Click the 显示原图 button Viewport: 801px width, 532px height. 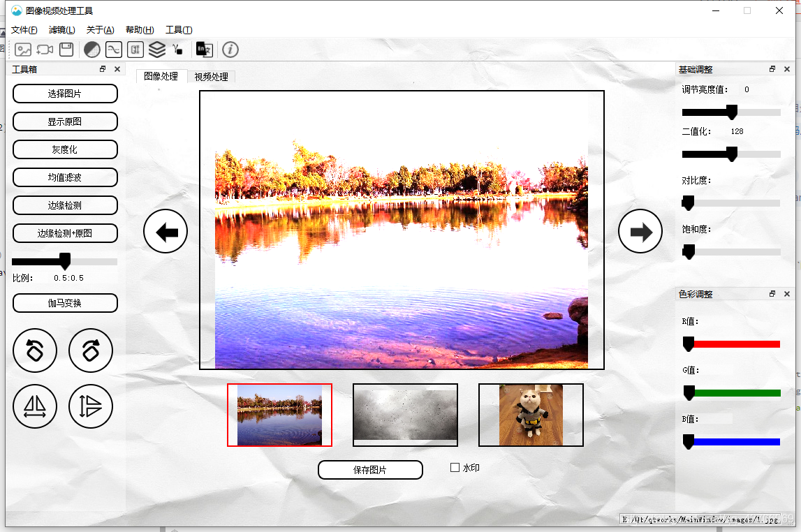[x=65, y=122]
